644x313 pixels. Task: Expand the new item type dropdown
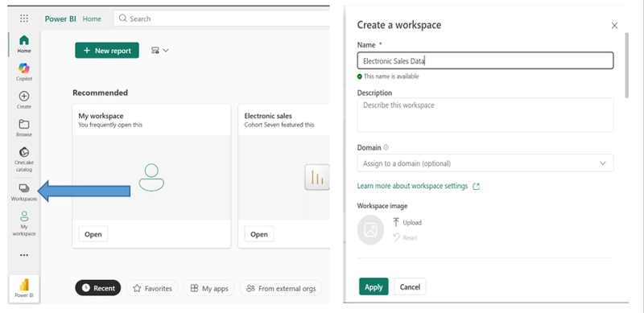point(159,51)
